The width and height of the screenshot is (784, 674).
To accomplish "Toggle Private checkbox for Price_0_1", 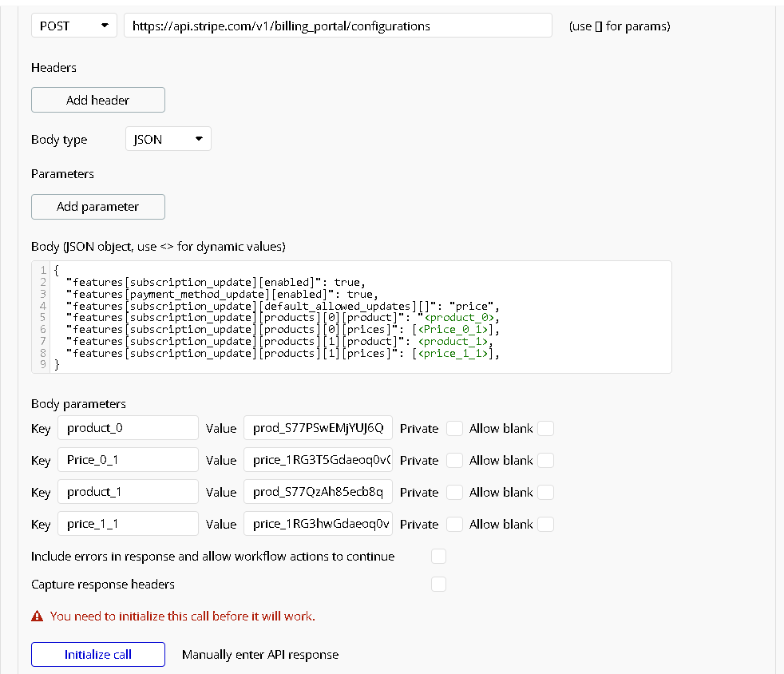I will coord(454,461).
